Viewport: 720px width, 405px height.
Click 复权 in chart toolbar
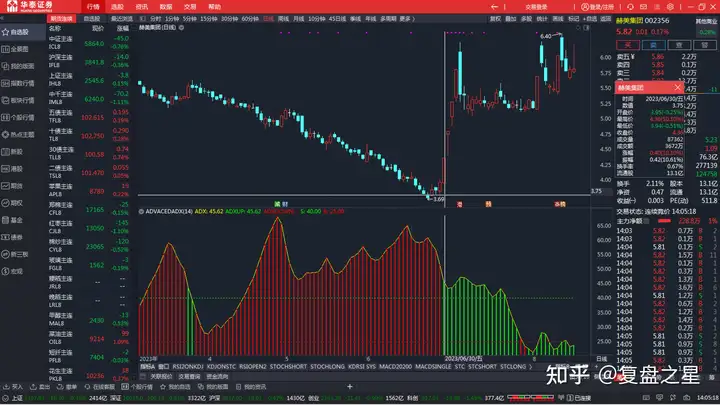[x=495, y=19]
